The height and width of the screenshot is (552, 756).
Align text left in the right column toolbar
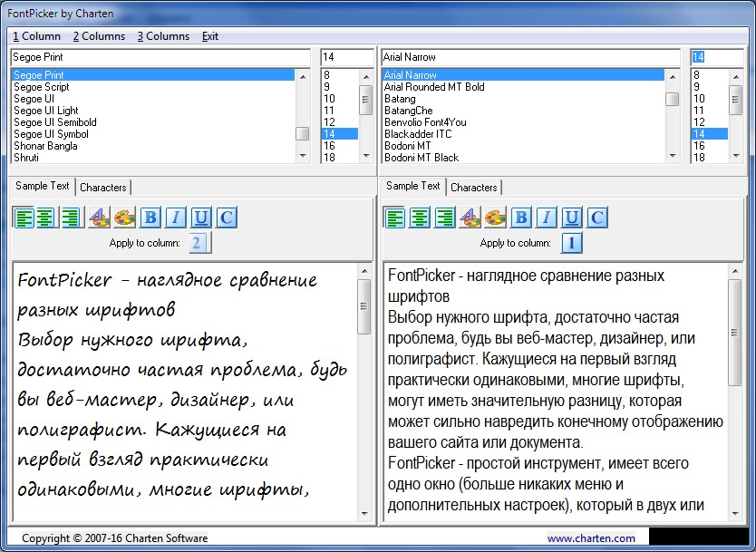[394, 218]
